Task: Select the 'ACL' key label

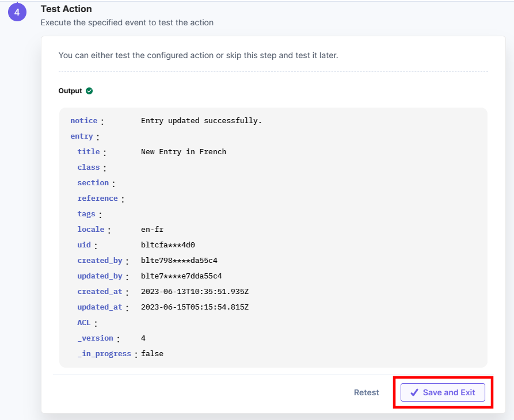Action: (84, 322)
